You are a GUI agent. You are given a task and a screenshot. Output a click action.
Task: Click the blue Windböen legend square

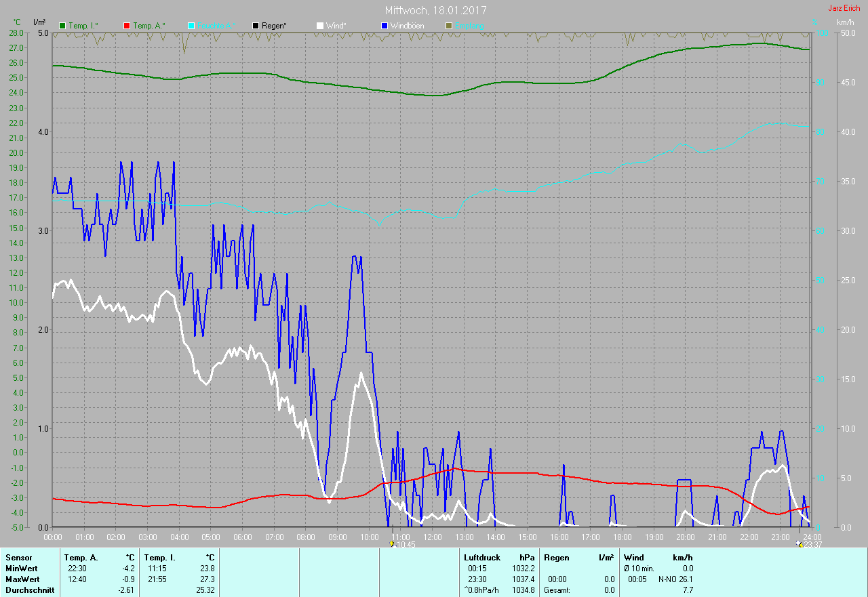coord(384,26)
